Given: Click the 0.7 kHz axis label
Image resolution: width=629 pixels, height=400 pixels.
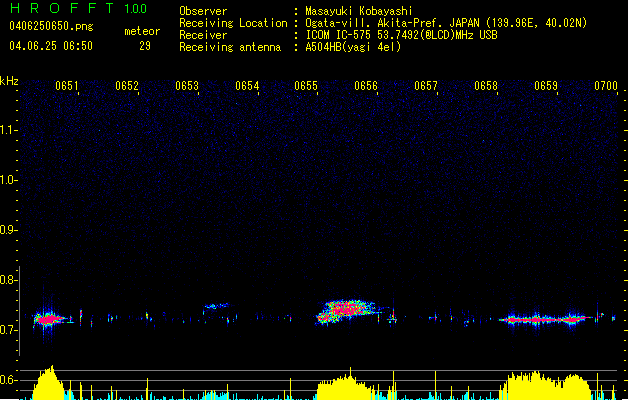Looking at the screenshot, I should [x=8, y=330].
